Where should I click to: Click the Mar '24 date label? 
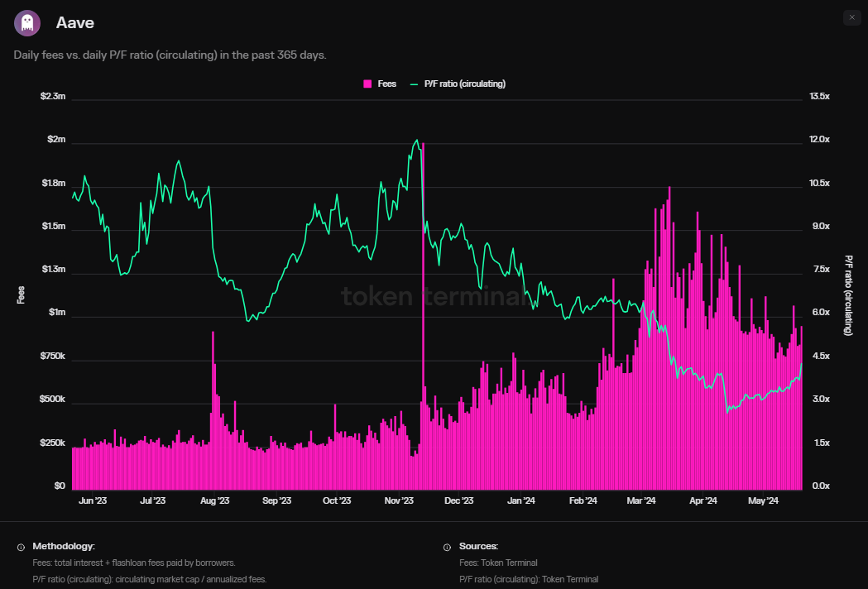(641, 501)
